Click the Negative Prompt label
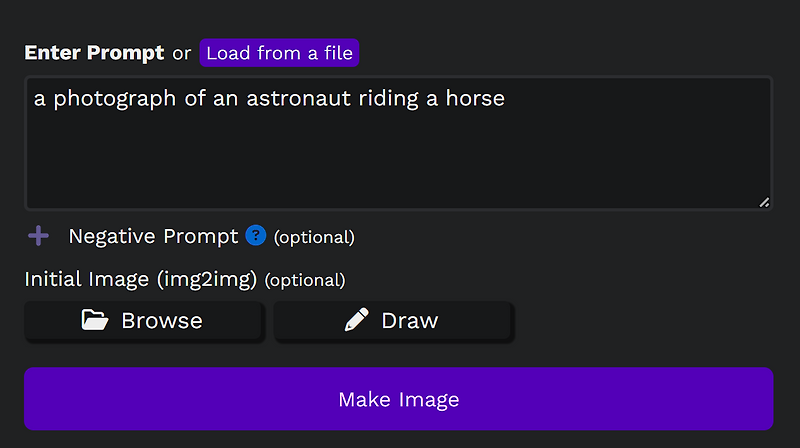The image size is (800, 448). point(153,236)
